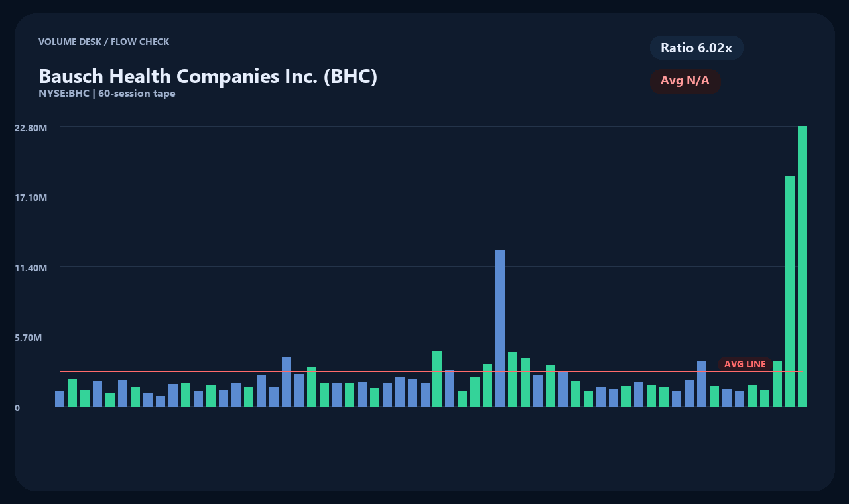
Task: Click the tall blue spike bar above 11.40M
Action: pos(500,328)
